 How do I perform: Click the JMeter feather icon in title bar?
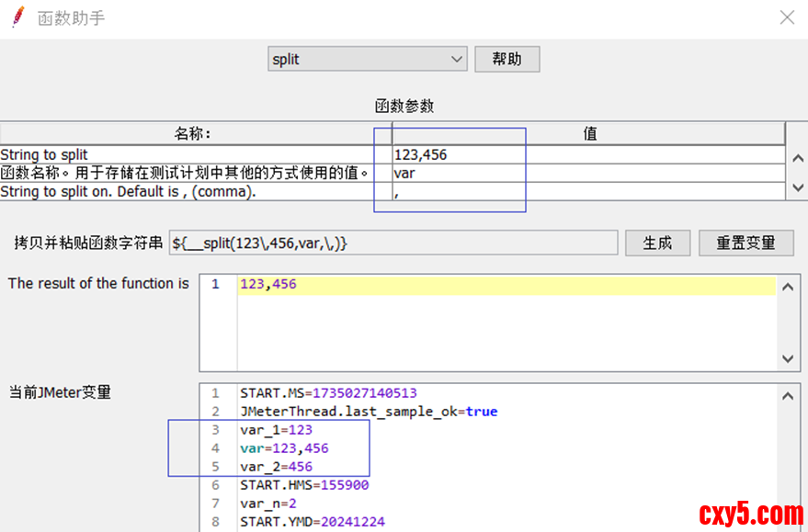[x=18, y=17]
